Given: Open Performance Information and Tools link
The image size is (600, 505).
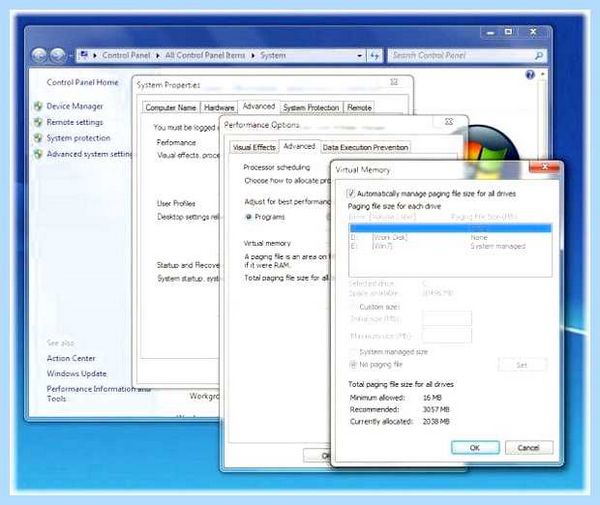Looking at the screenshot, I should pos(98,393).
